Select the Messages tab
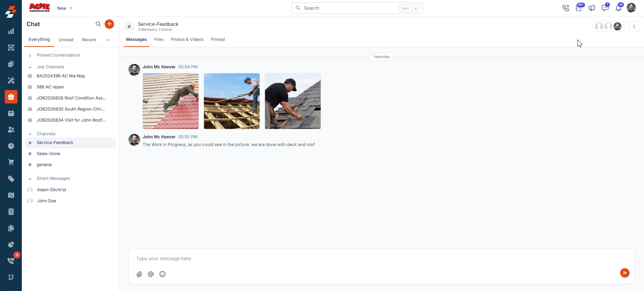Image resolution: width=644 pixels, height=291 pixels. 137,40
